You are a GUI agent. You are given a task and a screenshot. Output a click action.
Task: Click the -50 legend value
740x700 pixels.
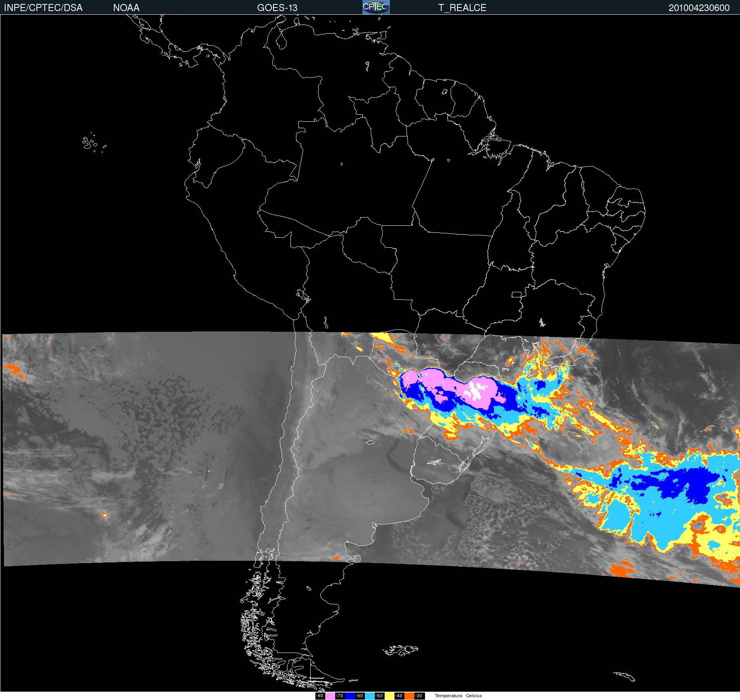coord(379,696)
